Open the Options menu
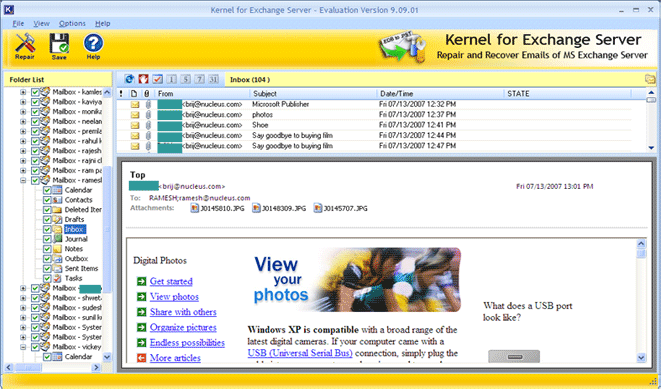The image size is (661, 389). [72, 24]
